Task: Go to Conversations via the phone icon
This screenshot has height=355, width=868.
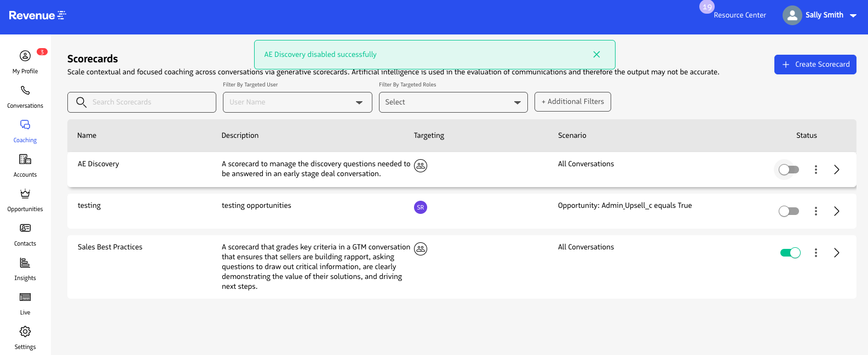Action: pyautogui.click(x=25, y=91)
